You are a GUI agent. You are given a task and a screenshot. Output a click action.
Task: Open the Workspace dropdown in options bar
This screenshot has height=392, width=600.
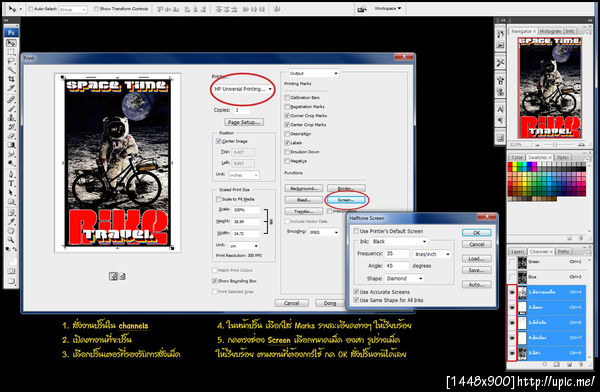[388, 8]
